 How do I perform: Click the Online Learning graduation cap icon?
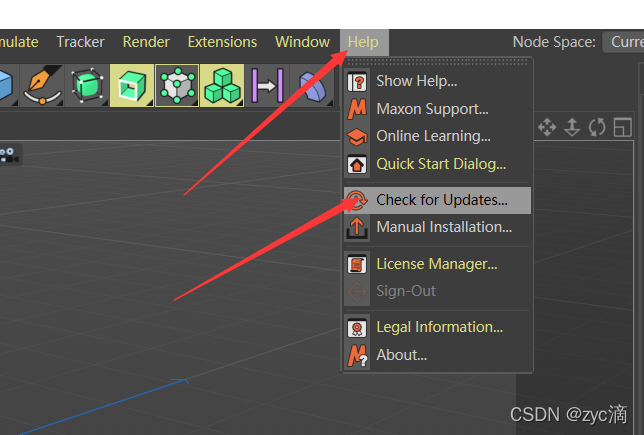[357, 137]
